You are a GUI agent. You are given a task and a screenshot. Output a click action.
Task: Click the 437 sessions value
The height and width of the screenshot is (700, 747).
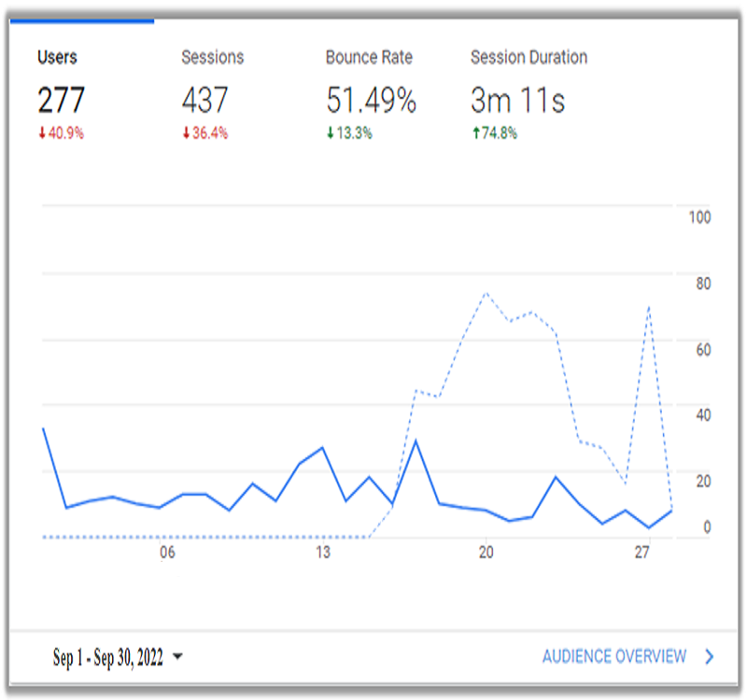point(204,100)
